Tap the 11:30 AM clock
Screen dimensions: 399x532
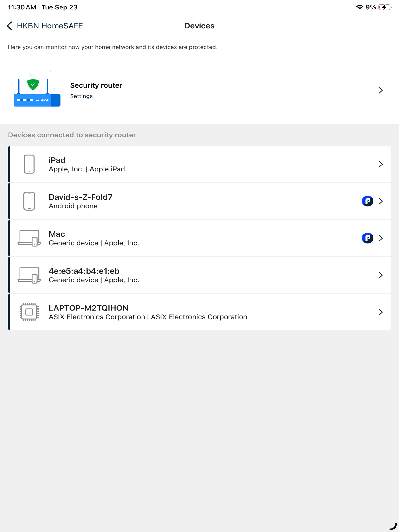coord(22,7)
